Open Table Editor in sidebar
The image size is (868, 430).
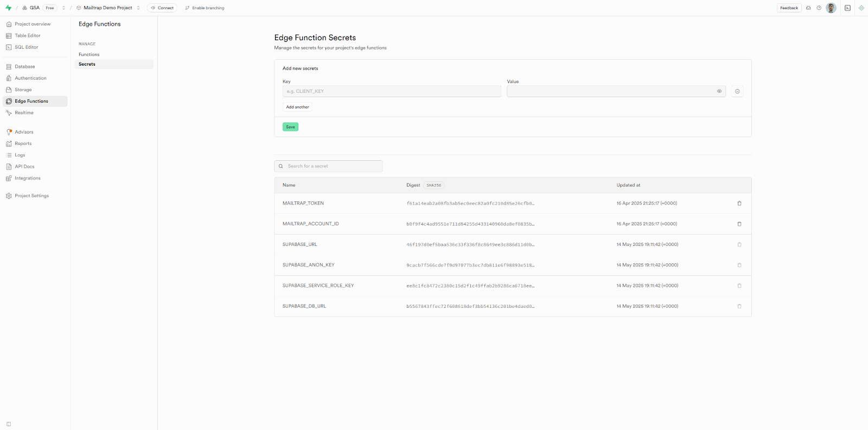coord(28,35)
